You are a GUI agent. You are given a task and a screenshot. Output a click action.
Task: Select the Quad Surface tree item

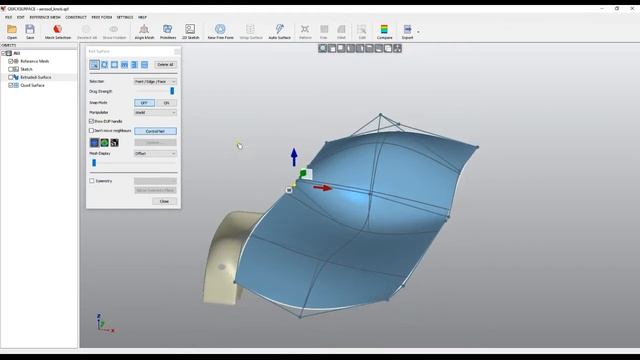point(32,85)
